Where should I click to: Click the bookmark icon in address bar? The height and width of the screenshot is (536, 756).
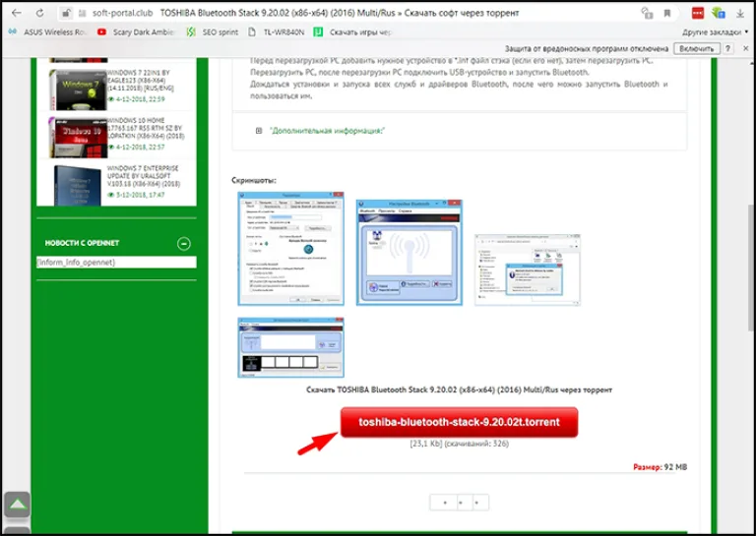pos(667,13)
